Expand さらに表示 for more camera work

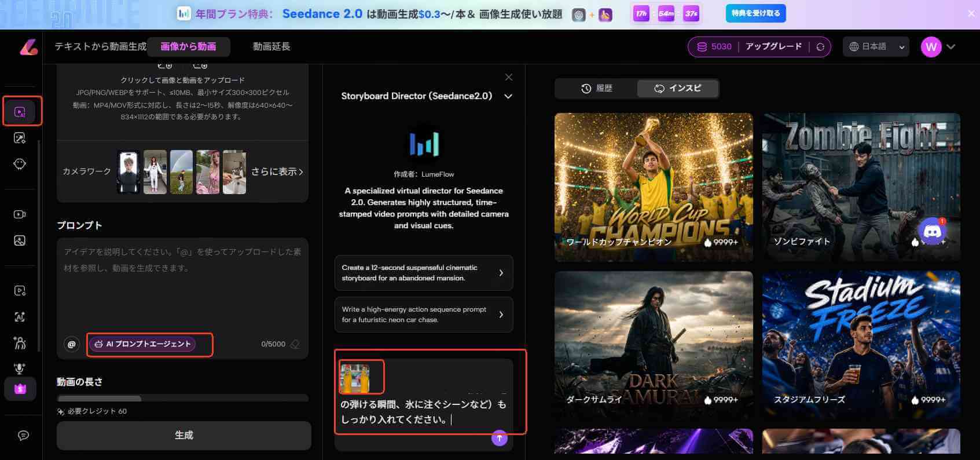[x=277, y=172]
